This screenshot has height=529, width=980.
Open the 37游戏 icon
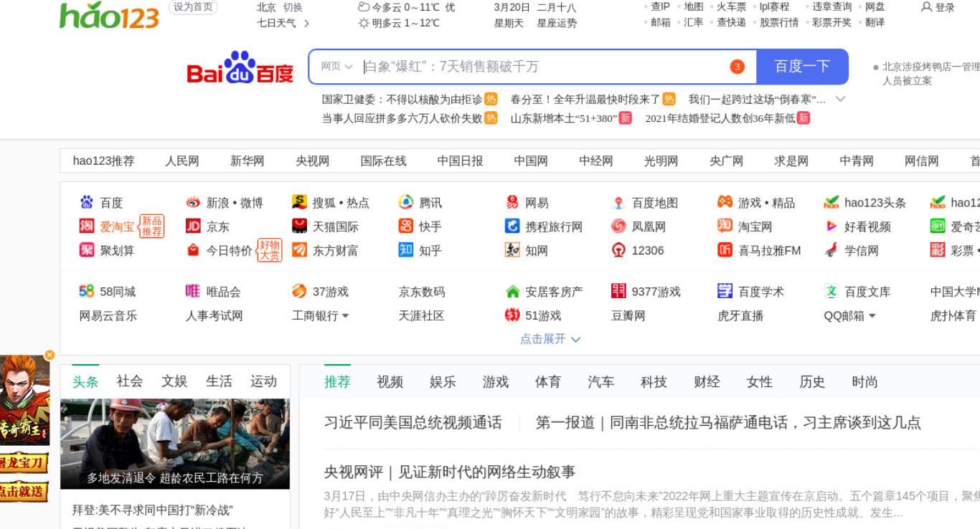tap(299, 291)
